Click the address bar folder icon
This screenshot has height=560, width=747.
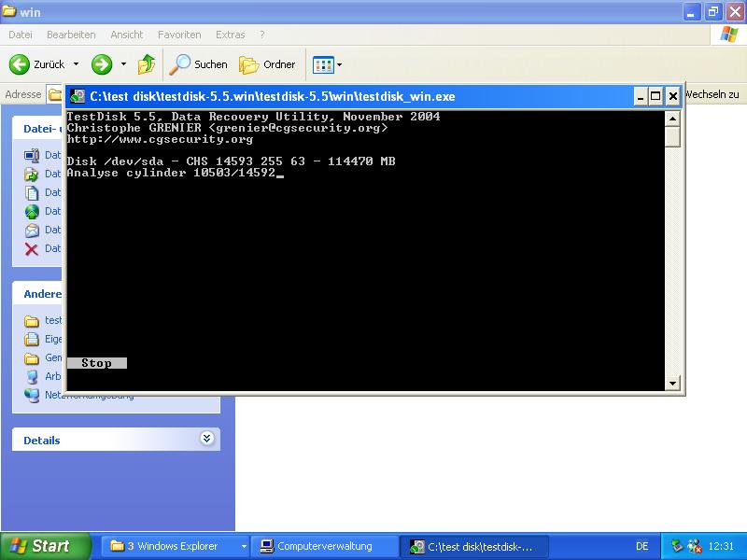(x=54, y=95)
